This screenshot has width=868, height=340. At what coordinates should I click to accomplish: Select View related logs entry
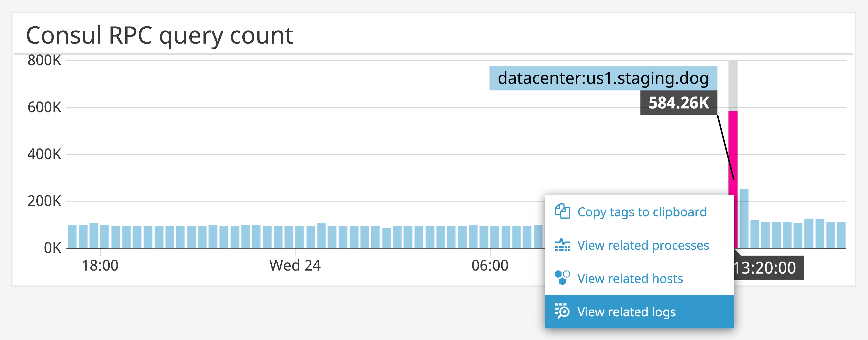(626, 312)
